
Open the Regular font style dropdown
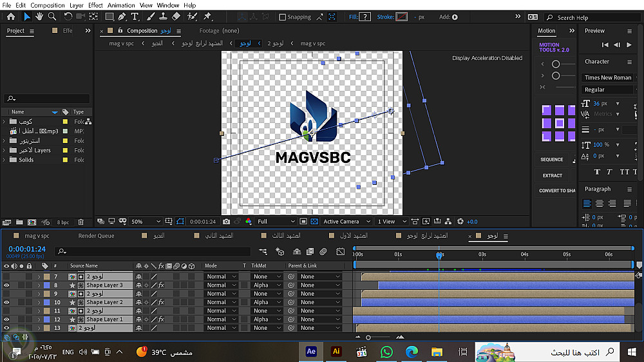point(609,90)
